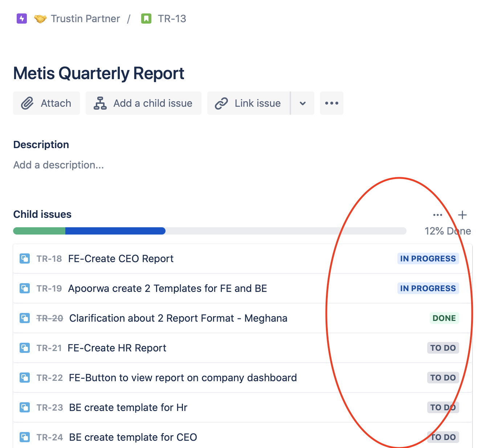Viewport: 490px width, 448px height.
Task: Click the child issues progress bar
Action: [210, 231]
